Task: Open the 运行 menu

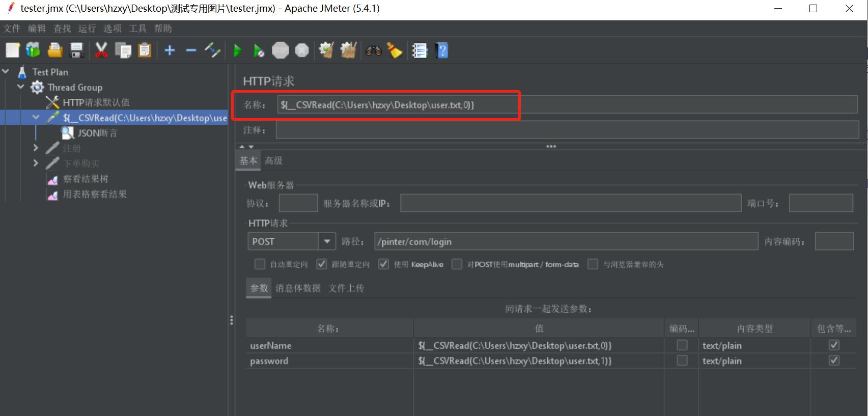Action: [x=87, y=29]
